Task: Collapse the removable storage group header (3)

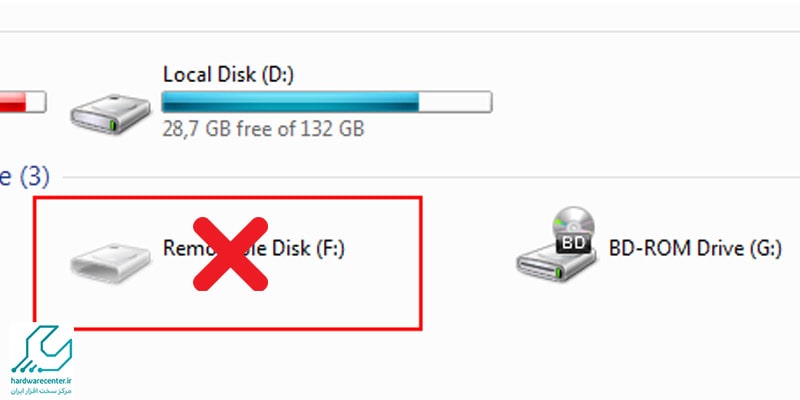Action: tap(24, 177)
